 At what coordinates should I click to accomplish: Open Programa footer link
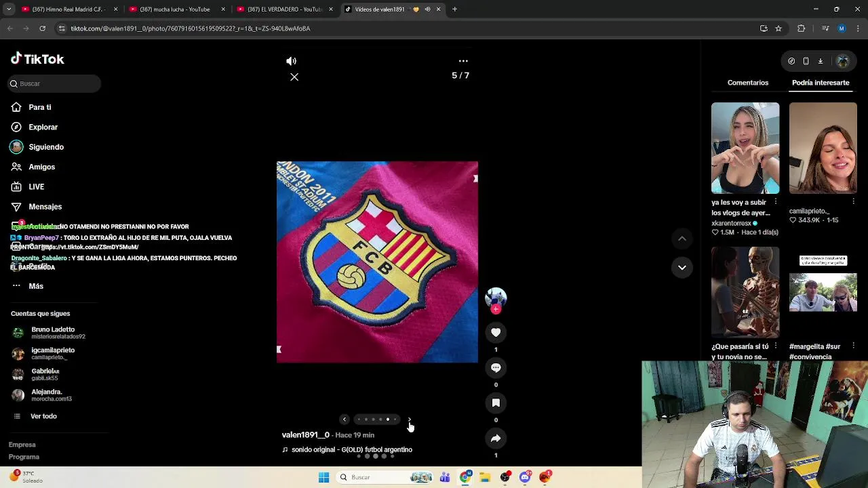(24, 457)
